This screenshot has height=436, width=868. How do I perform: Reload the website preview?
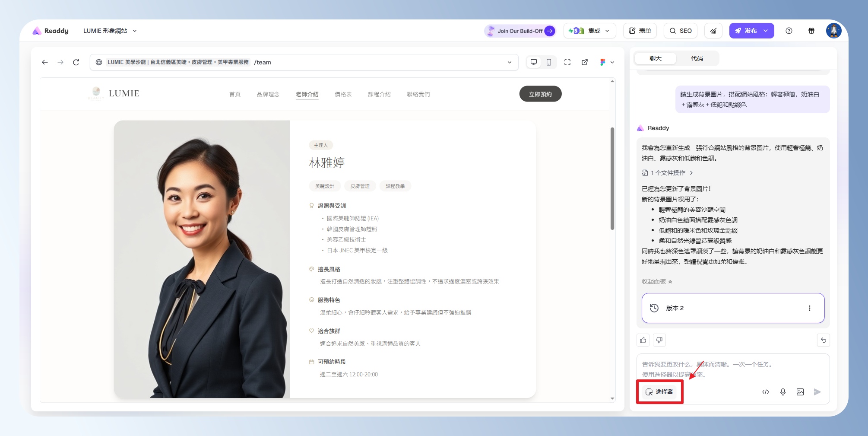coord(76,62)
